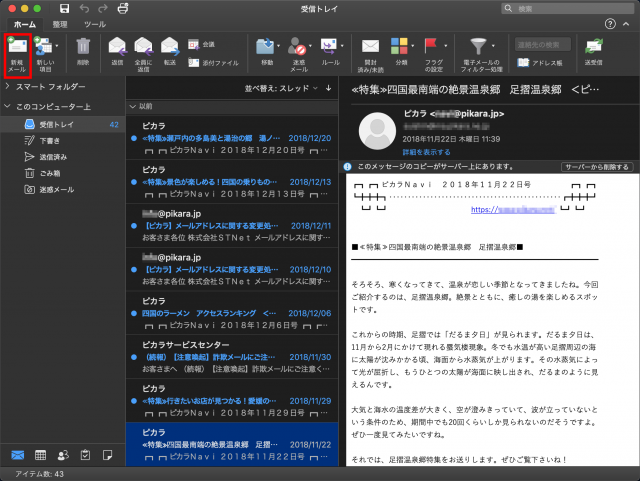This screenshot has height=481, width=640.
Task: Collapse the このコンピューター上 folder tree
Action: click(8, 107)
